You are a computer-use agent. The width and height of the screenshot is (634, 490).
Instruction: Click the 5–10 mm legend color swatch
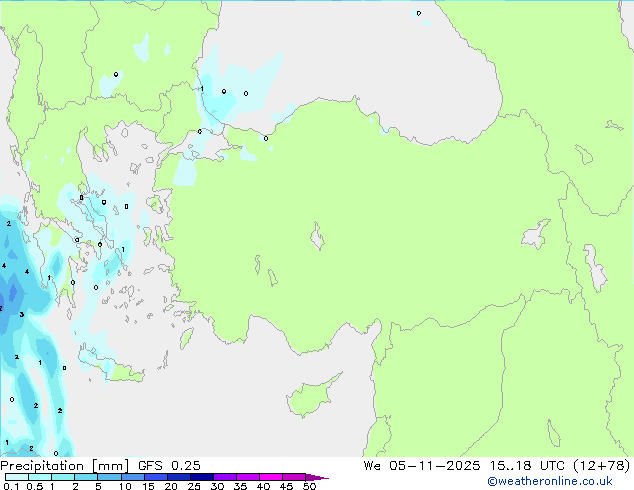(x=109, y=477)
